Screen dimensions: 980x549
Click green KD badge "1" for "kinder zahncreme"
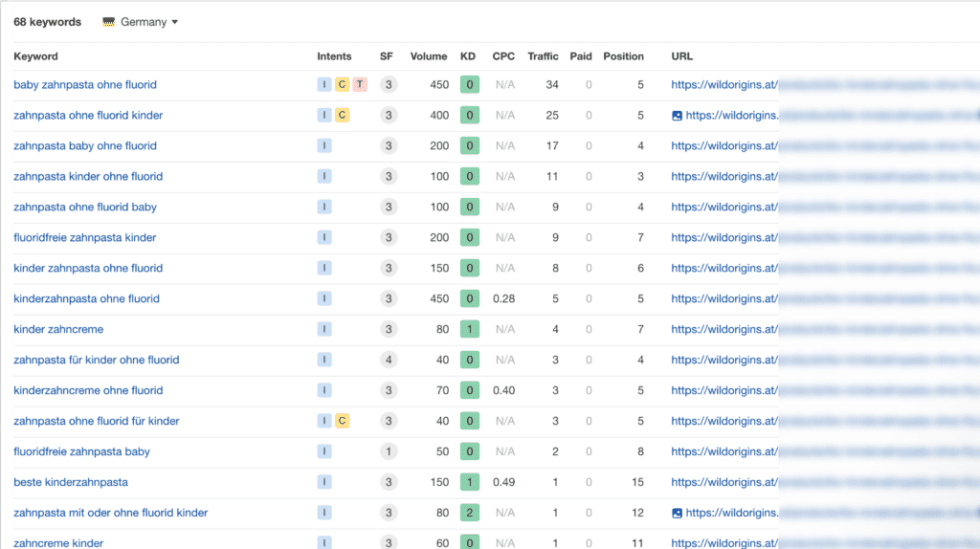click(x=469, y=330)
